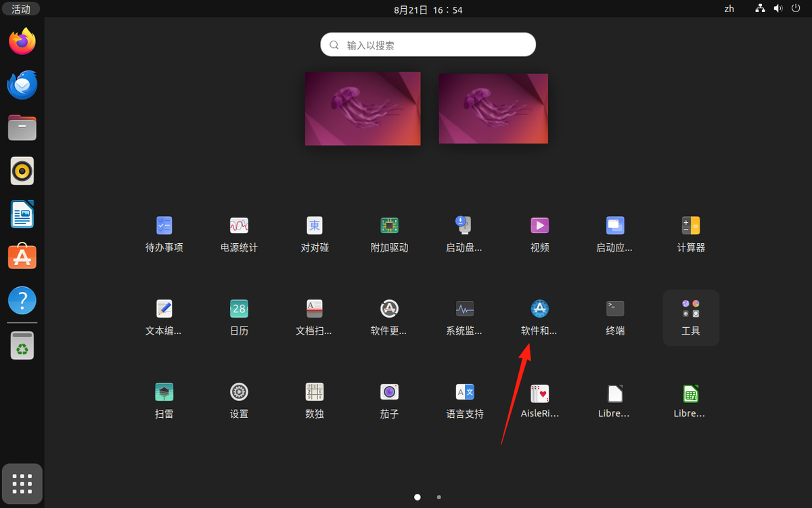Open the zh input source menu
812x508 pixels.
[729, 9]
